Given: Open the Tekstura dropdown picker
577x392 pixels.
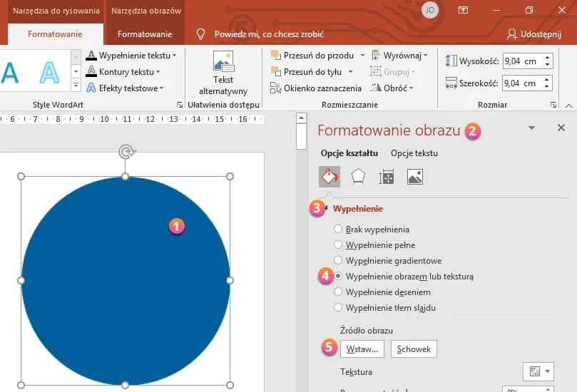Looking at the screenshot, I should [538, 371].
